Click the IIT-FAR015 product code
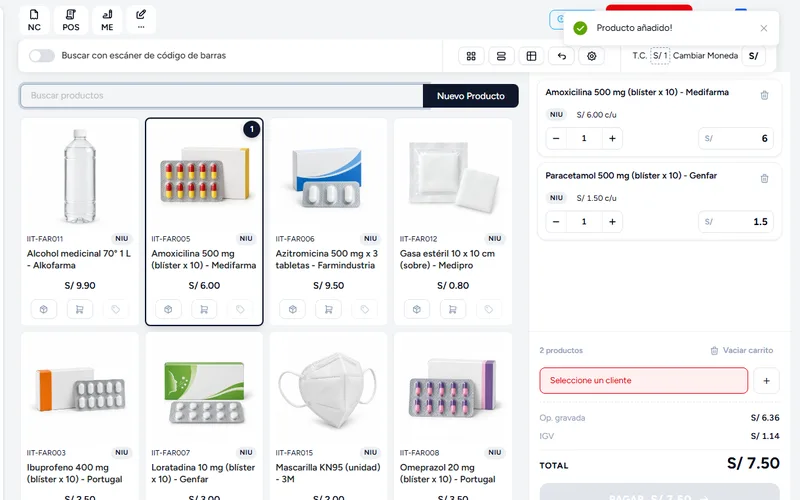 [294, 453]
